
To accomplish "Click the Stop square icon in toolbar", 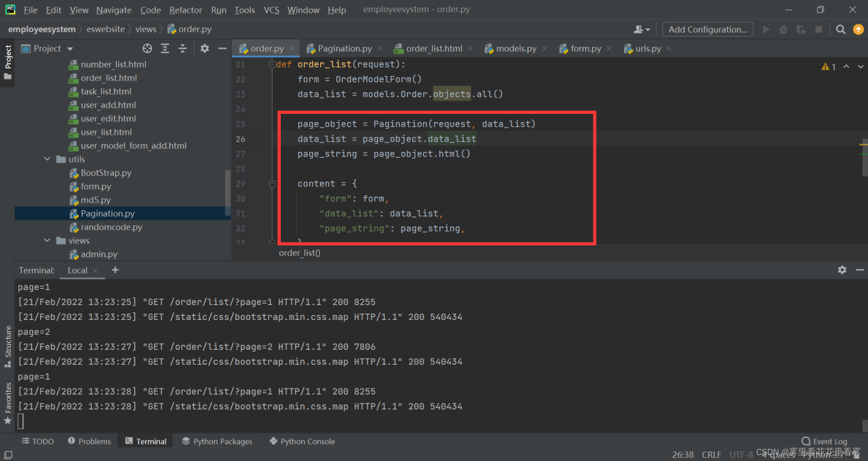I will tap(818, 29).
